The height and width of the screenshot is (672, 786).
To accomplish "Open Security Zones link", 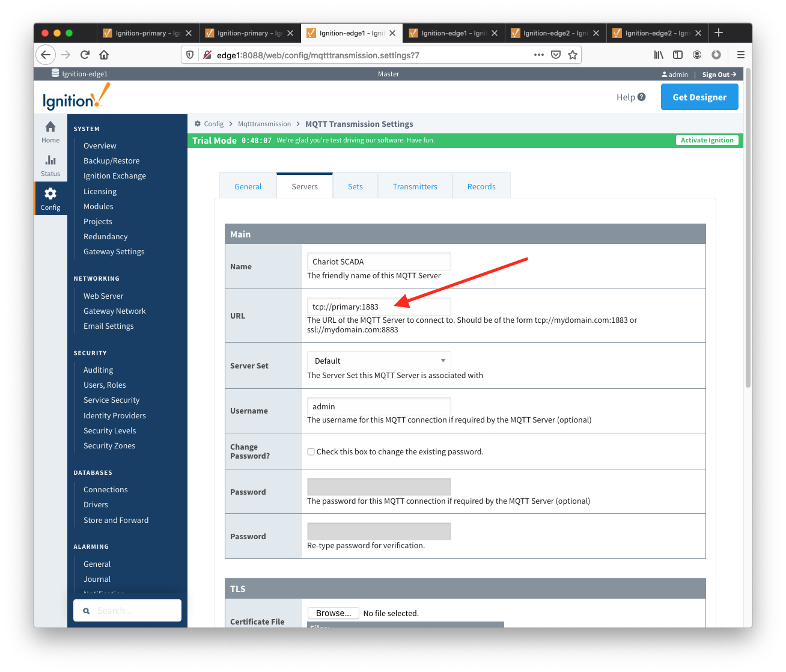I will tap(109, 445).
